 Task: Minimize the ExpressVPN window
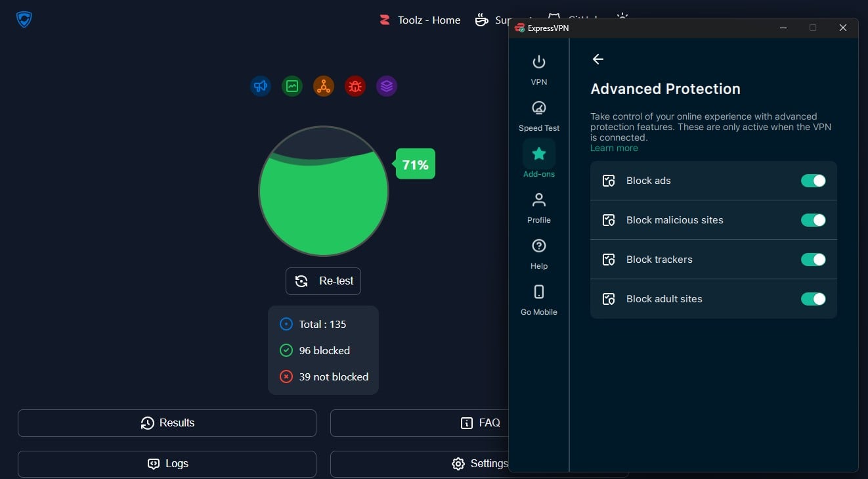coord(783,28)
